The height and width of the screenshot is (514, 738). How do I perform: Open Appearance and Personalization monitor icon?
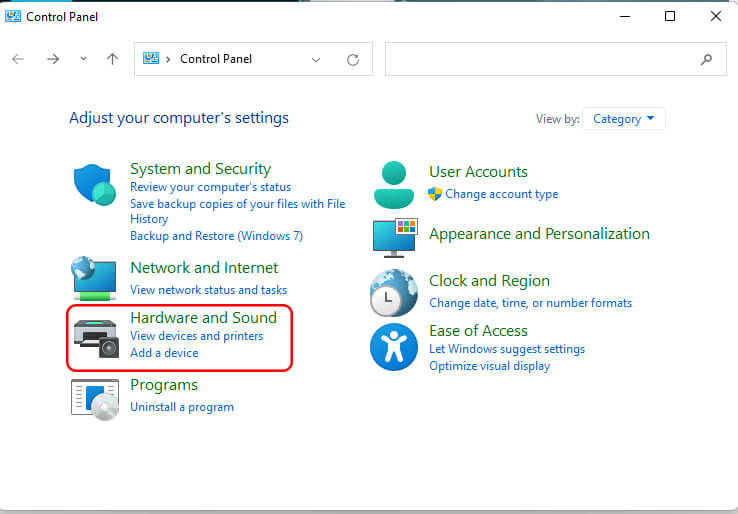[x=393, y=237]
